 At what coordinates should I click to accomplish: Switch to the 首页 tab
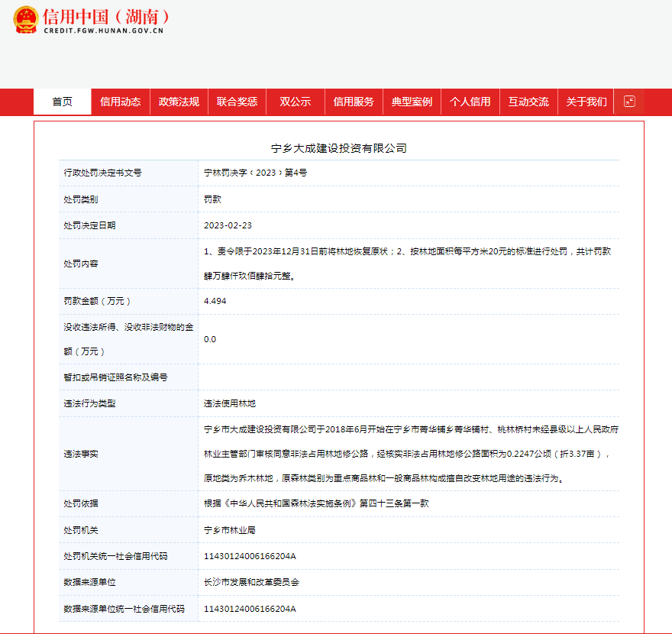tap(61, 101)
